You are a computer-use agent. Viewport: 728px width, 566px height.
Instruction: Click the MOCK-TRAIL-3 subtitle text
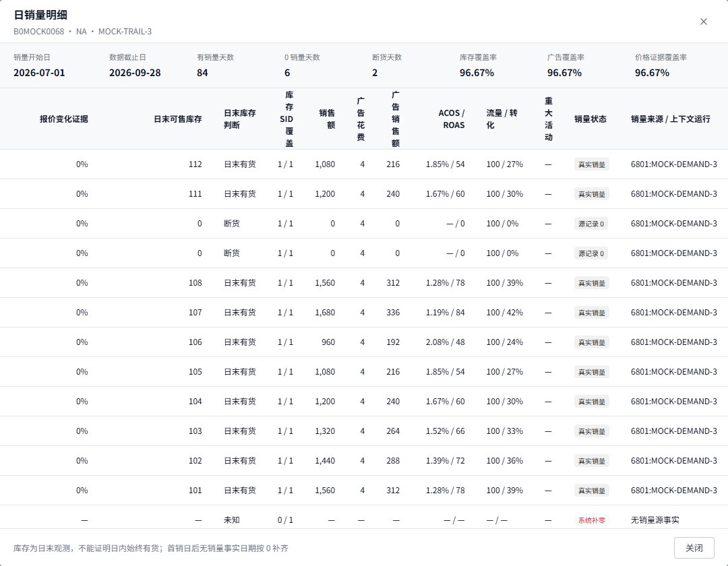pyautogui.click(x=125, y=32)
